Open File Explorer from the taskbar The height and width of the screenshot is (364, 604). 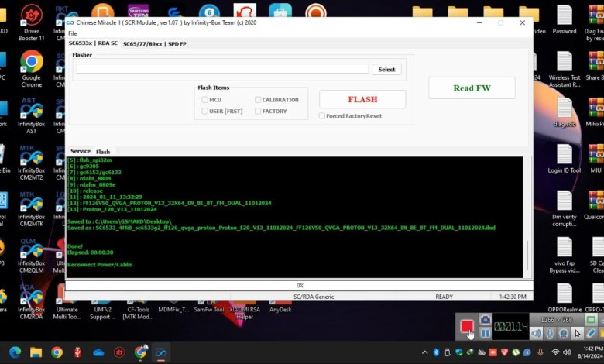36,352
